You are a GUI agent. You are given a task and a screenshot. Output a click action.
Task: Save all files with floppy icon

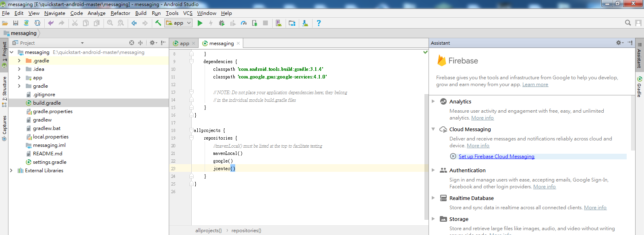[16, 23]
